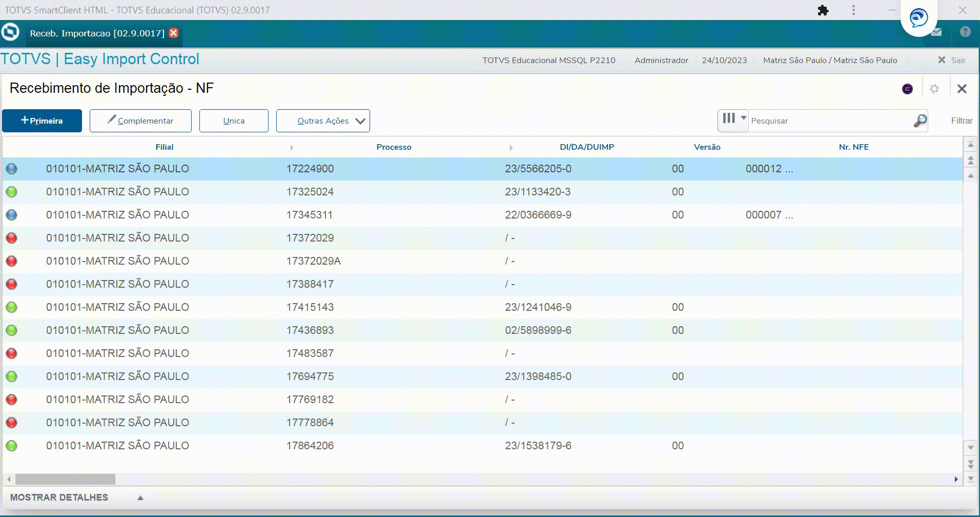Click the red status icon for process 17372029A
980x517 pixels.
(x=11, y=261)
